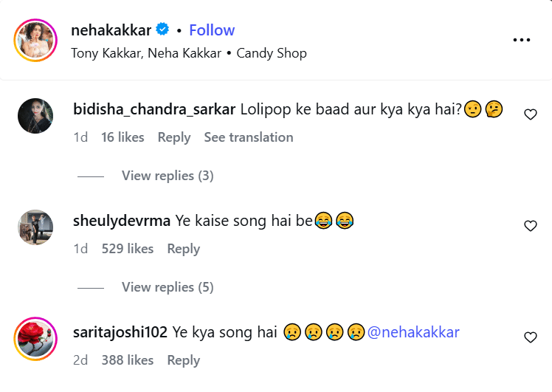Reply to bidisha_chandra_sarkar's comment
The image size is (552, 392).
click(174, 137)
